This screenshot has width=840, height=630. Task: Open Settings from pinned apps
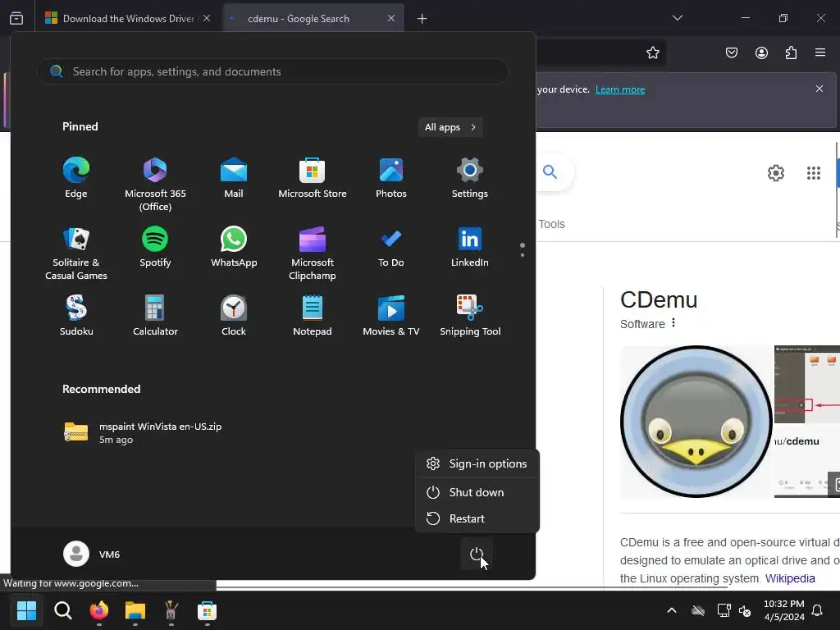[470, 178]
